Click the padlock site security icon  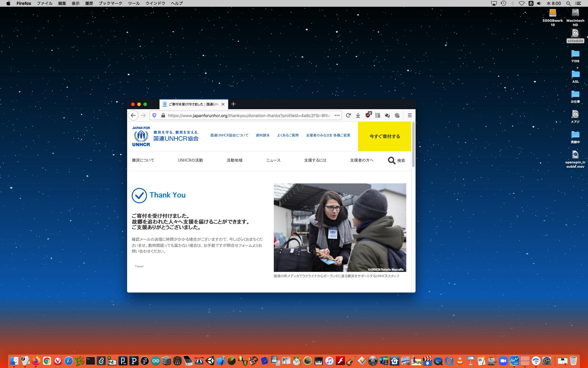coord(163,115)
